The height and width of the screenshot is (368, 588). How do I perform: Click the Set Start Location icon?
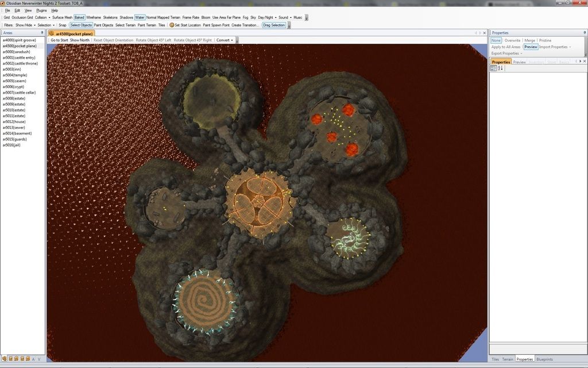[172, 25]
